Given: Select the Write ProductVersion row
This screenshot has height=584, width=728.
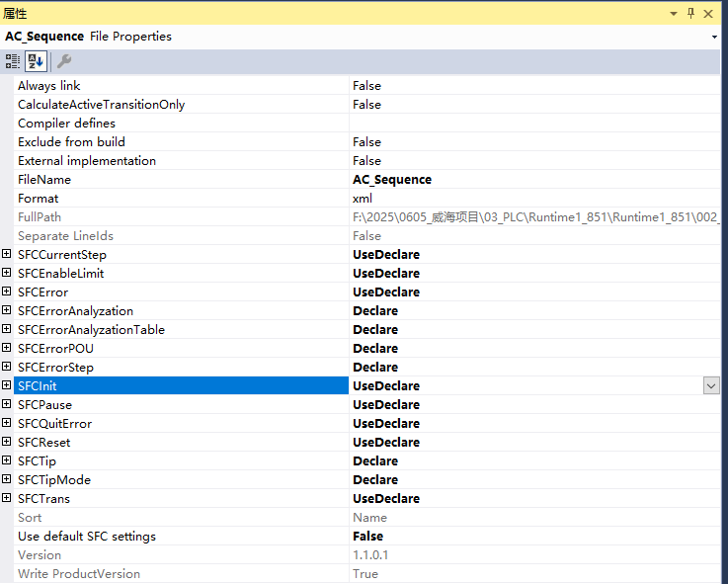Looking at the screenshot, I should pos(366,574).
